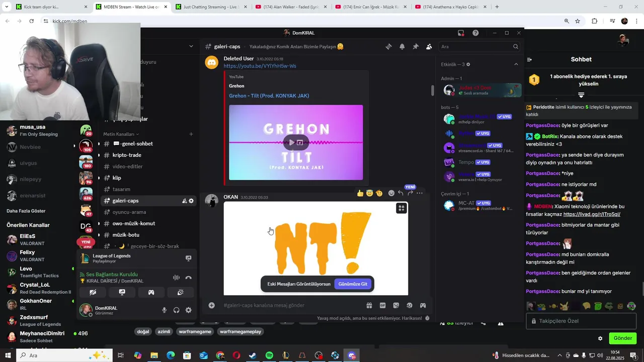The image size is (644, 362).
Task: Switch to 'Alan Walker - Faded' browser tab
Action: pos(292,7)
